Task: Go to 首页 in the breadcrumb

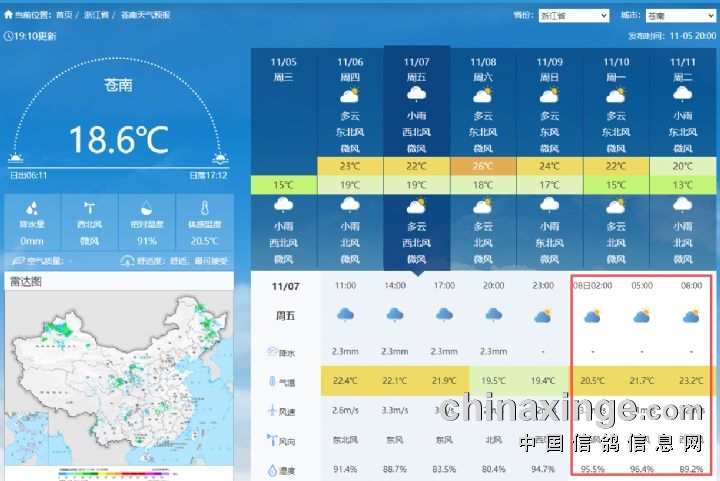Action: click(64, 15)
